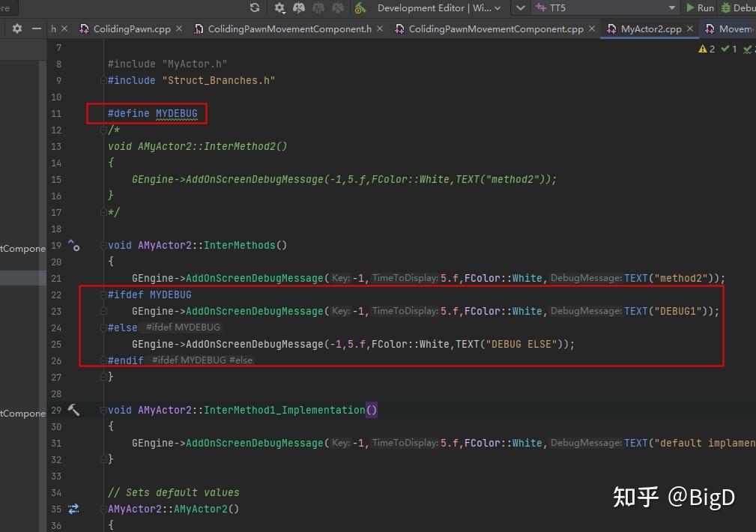Open the Development Editor configuration dropdown
Viewport: 756px width, 532px height.
coord(439,7)
